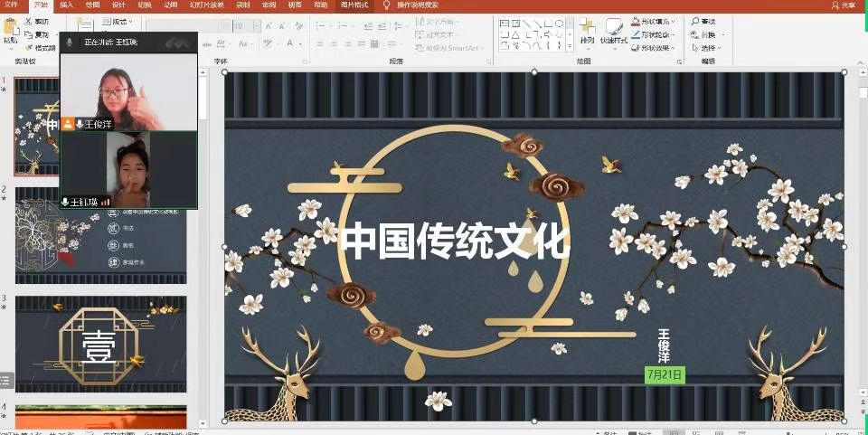
Task: Switch to the Picture Format (图片格式) tab
Action: pos(354,5)
